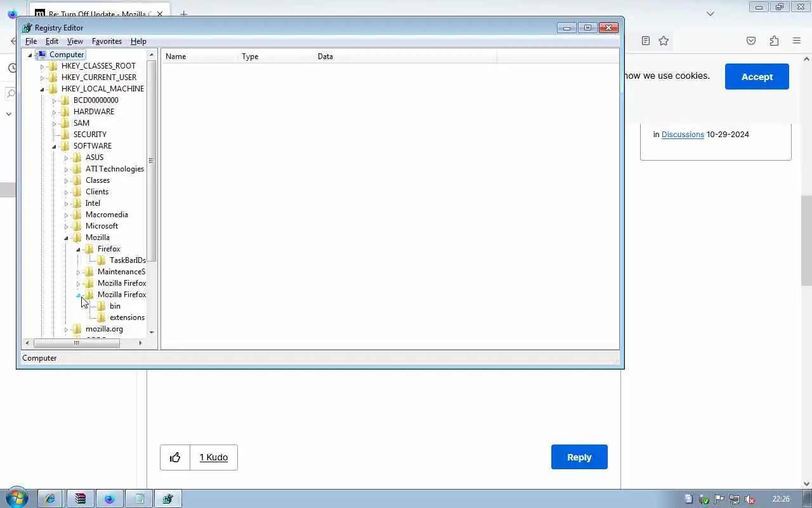Click the thumbs-up like icon
Viewport: 812px width, 508px height.
pyautogui.click(x=175, y=457)
